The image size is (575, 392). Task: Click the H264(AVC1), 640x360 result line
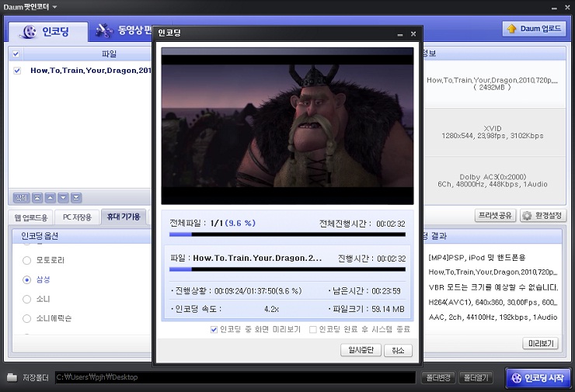pos(493,302)
